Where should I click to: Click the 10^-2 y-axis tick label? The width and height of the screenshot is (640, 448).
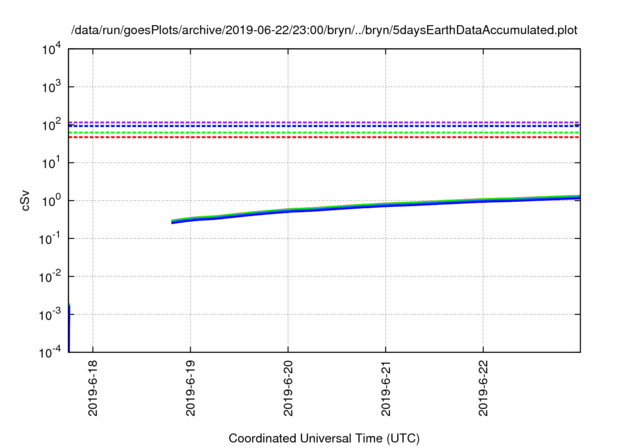tap(51, 276)
